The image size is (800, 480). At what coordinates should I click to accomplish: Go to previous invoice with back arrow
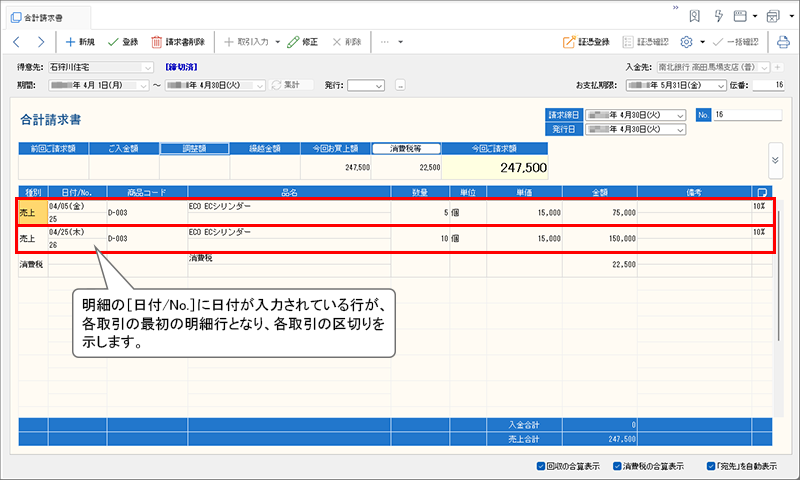click(16, 42)
